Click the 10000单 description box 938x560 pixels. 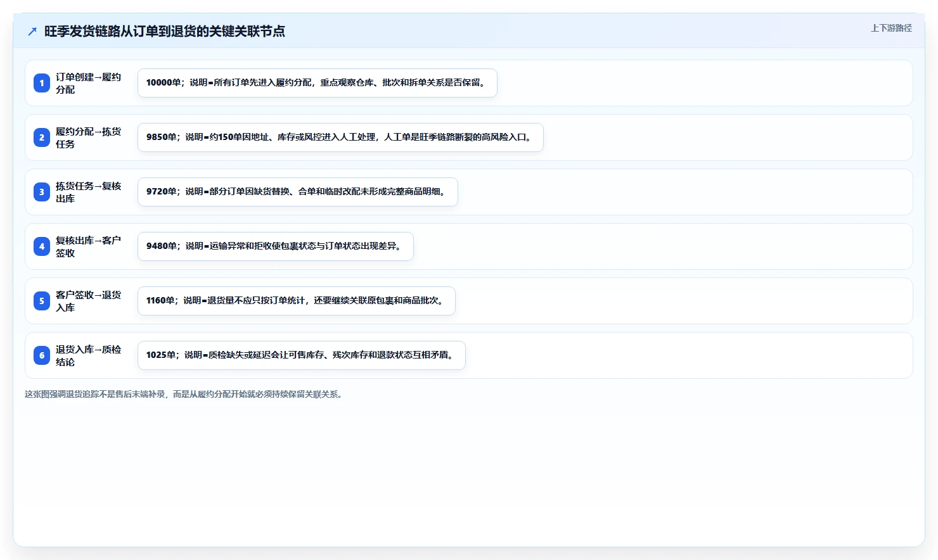318,83
